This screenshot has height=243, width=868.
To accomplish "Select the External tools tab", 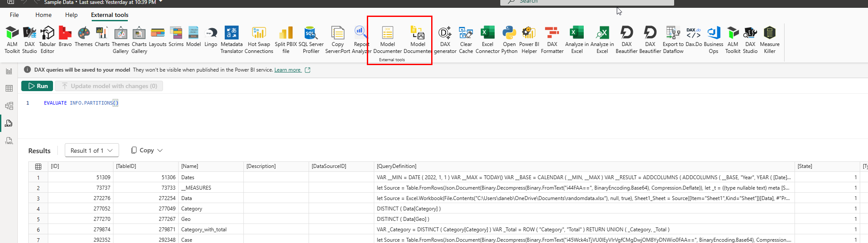I will pyautogui.click(x=110, y=15).
